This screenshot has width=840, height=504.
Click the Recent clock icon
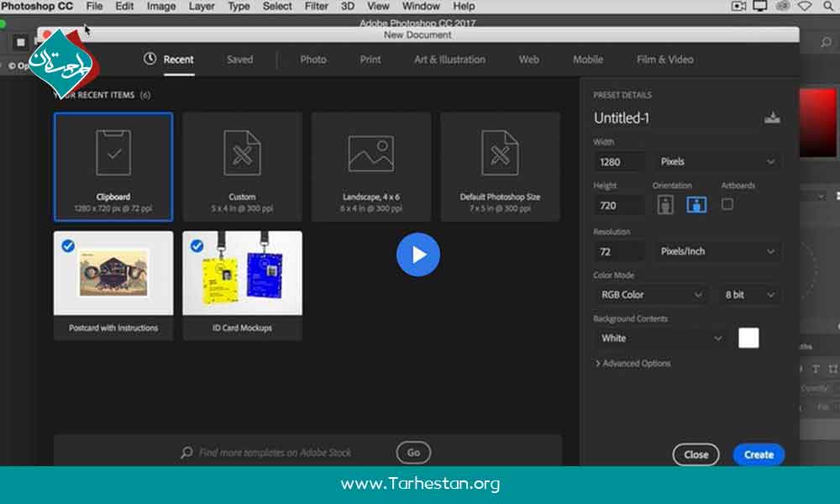(x=150, y=59)
